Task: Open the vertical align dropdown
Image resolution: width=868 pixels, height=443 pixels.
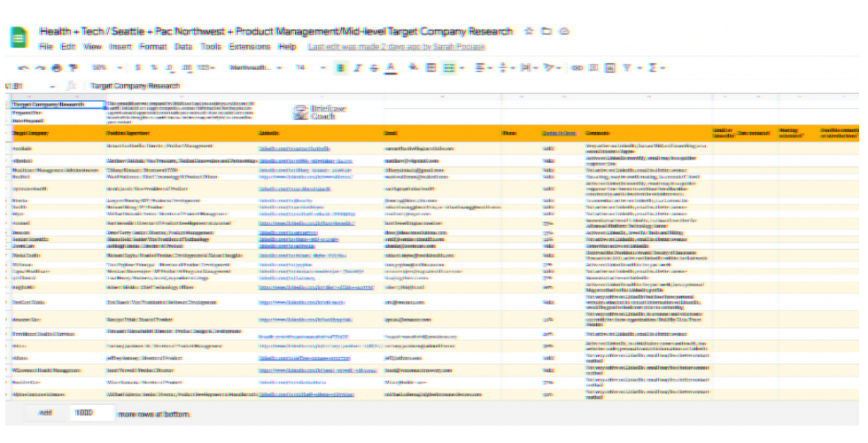Action: click(x=506, y=67)
